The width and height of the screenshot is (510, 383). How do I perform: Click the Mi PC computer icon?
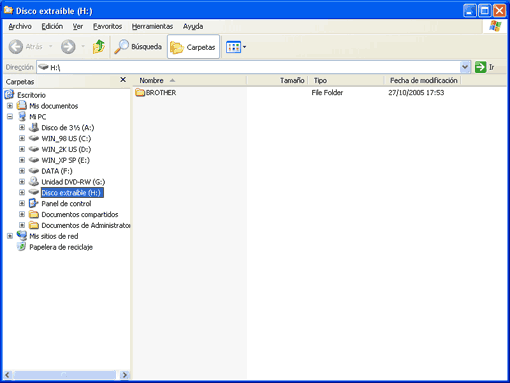22,116
